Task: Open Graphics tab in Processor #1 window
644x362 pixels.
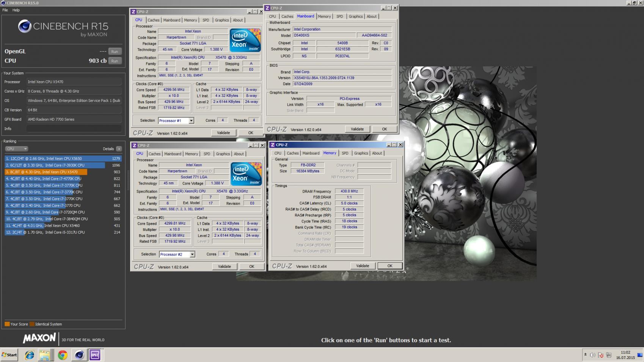Action: pyautogui.click(x=222, y=20)
